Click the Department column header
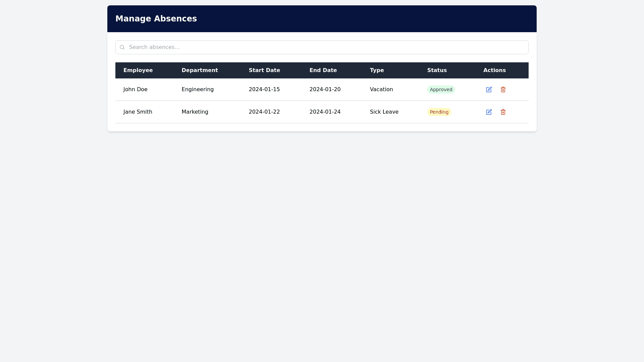The image size is (644, 362). pyautogui.click(x=200, y=70)
